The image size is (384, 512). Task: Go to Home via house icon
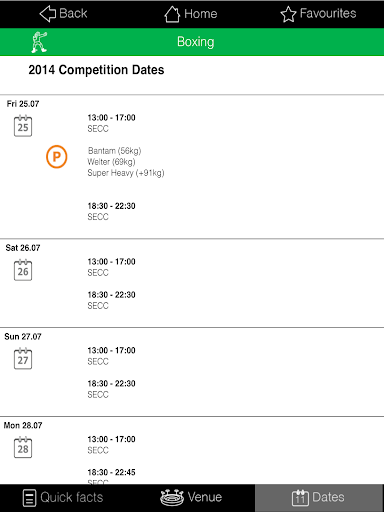click(x=172, y=14)
